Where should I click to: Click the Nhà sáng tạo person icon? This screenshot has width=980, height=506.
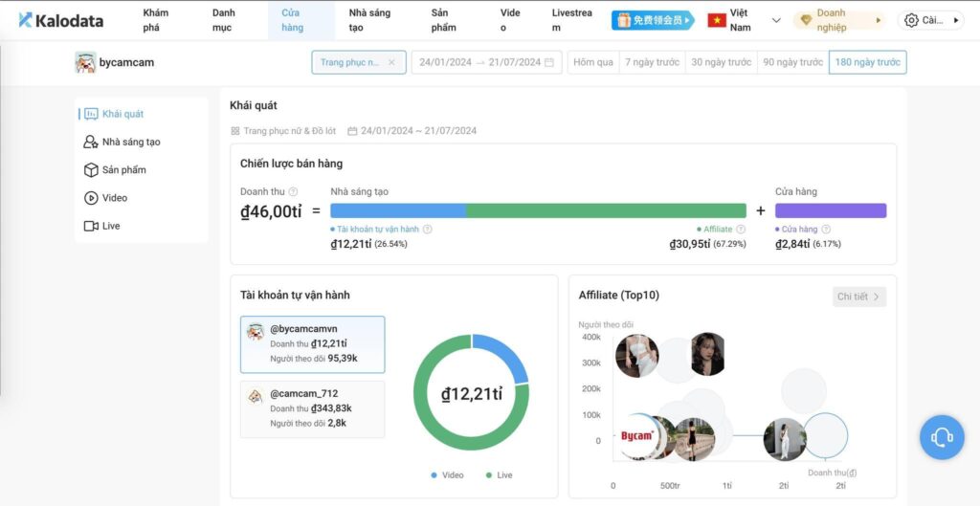pos(91,142)
